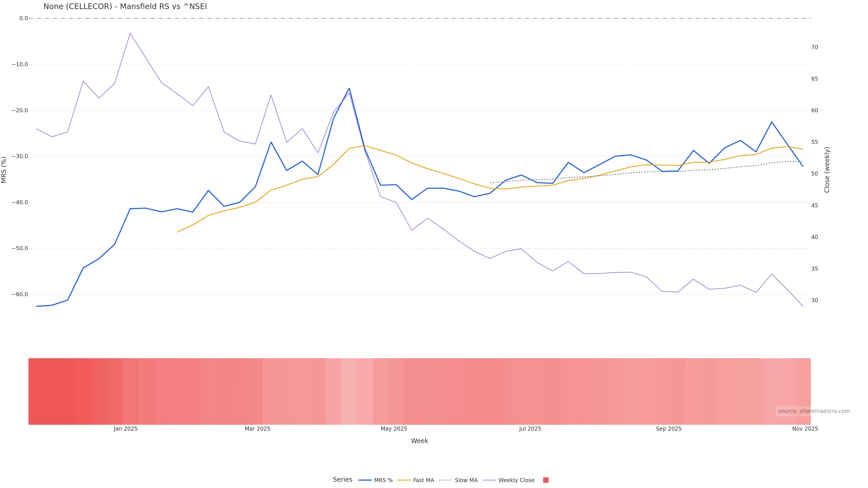Hide the Fast MA legend series

coord(423,480)
